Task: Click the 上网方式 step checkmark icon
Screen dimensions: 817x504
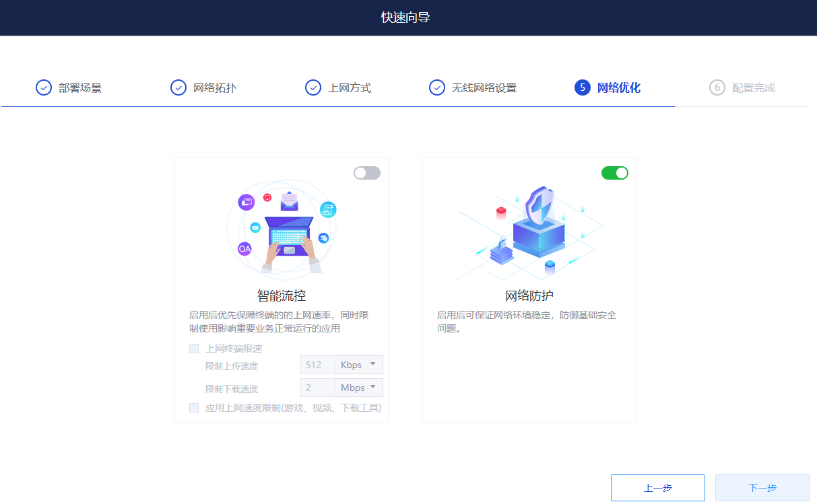Action: [x=313, y=87]
